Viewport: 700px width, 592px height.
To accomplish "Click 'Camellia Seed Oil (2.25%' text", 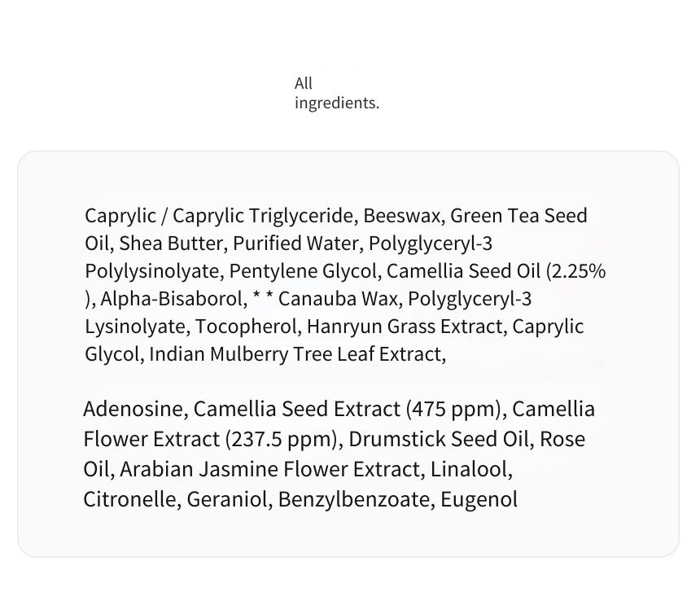I will coord(496,271).
